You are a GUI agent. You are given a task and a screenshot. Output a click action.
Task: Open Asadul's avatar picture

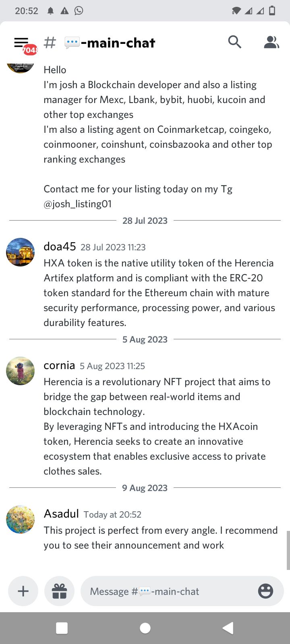(x=21, y=519)
